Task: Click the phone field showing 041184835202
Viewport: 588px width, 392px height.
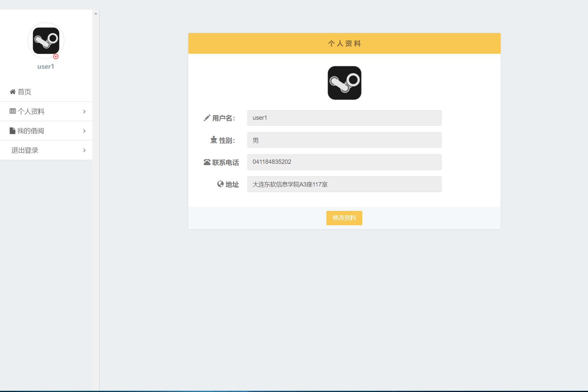Action: coord(344,162)
